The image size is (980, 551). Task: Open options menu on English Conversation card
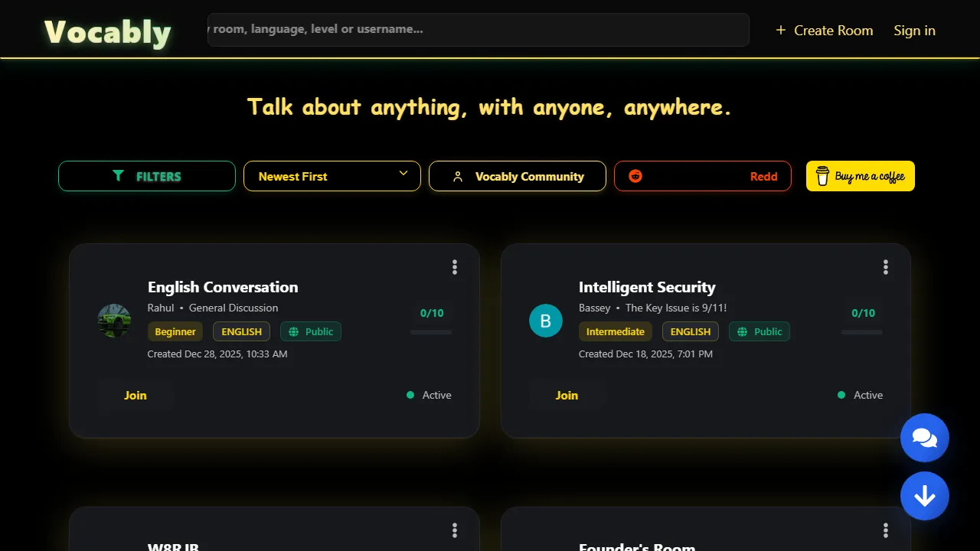tap(455, 266)
